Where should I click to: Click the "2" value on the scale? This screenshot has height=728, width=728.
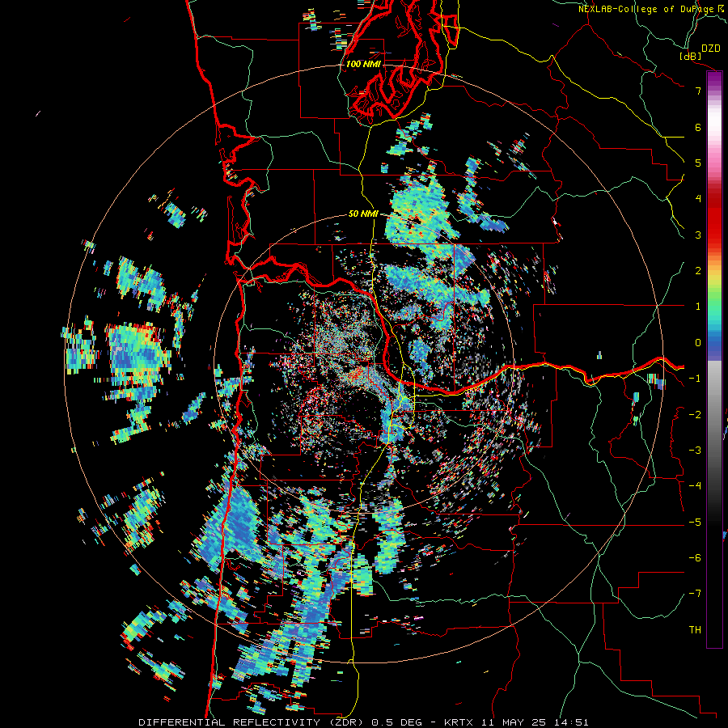(698, 271)
